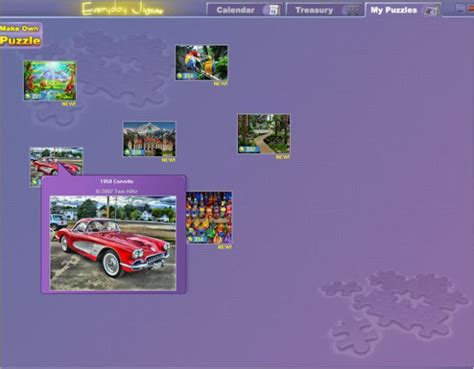This screenshot has width=474, height=369.
Task: Click the Everyday Jigsaw logo
Action: [x=123, y=9]
